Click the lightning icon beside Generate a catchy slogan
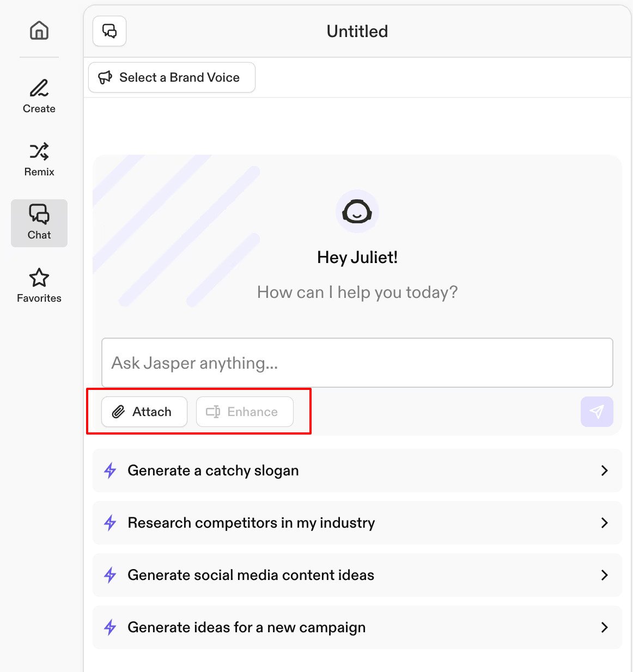 point(111,471)
